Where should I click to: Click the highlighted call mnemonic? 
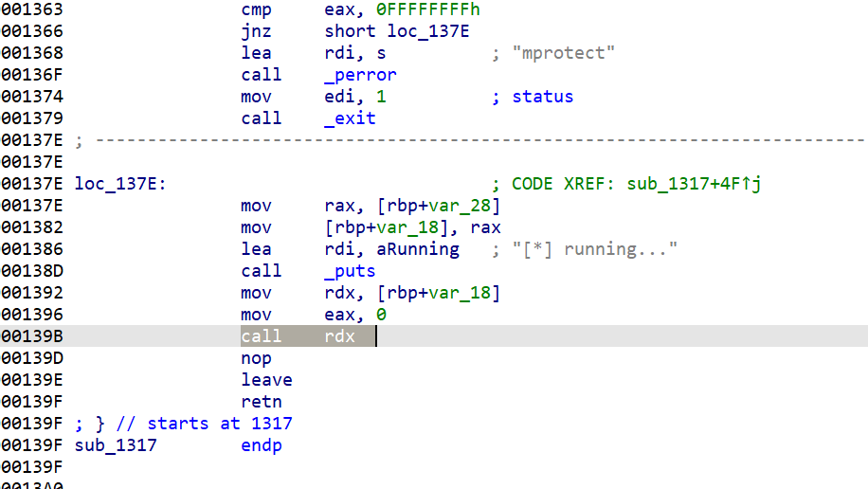click(261, 336)
